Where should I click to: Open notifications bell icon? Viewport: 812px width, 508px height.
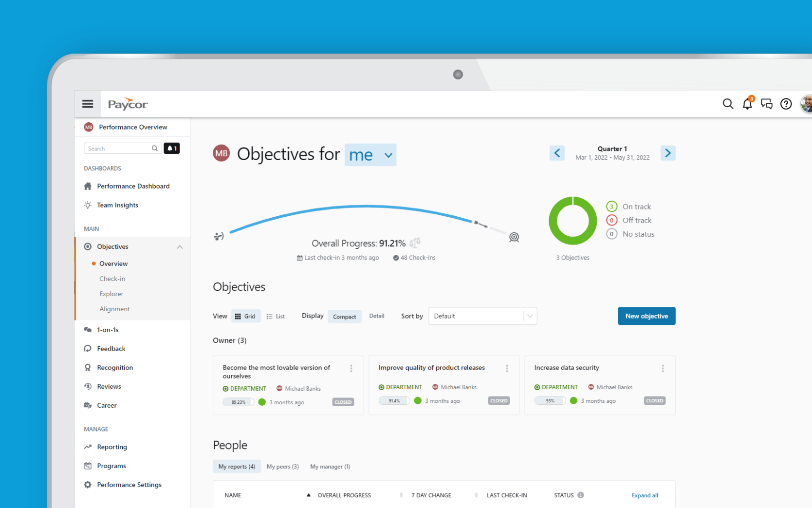[747, 103]
